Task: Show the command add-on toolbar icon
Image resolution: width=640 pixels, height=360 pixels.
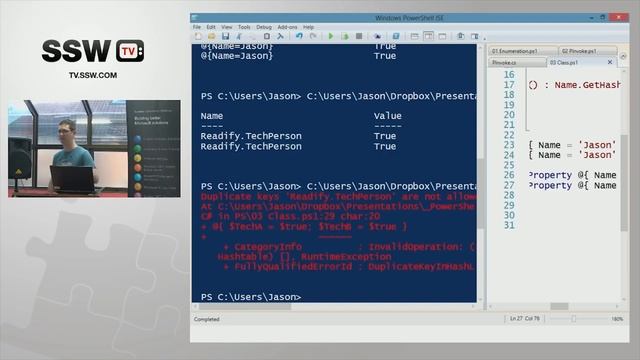Action: tap(475, 36)
